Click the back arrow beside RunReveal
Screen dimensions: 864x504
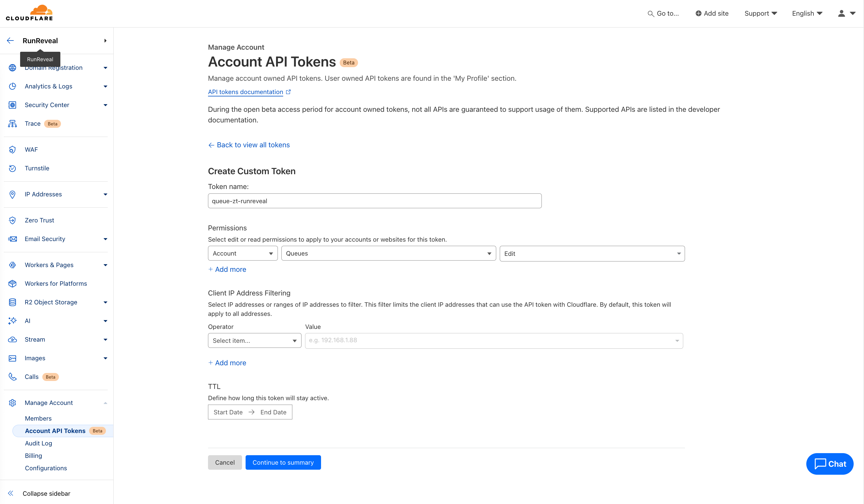pos(10,41)
